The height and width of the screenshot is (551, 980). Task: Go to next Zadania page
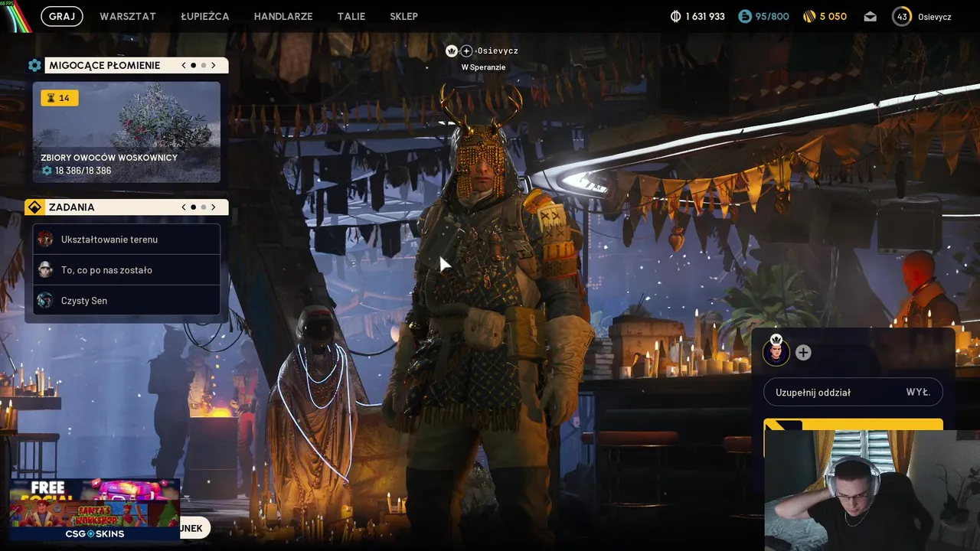214,207
